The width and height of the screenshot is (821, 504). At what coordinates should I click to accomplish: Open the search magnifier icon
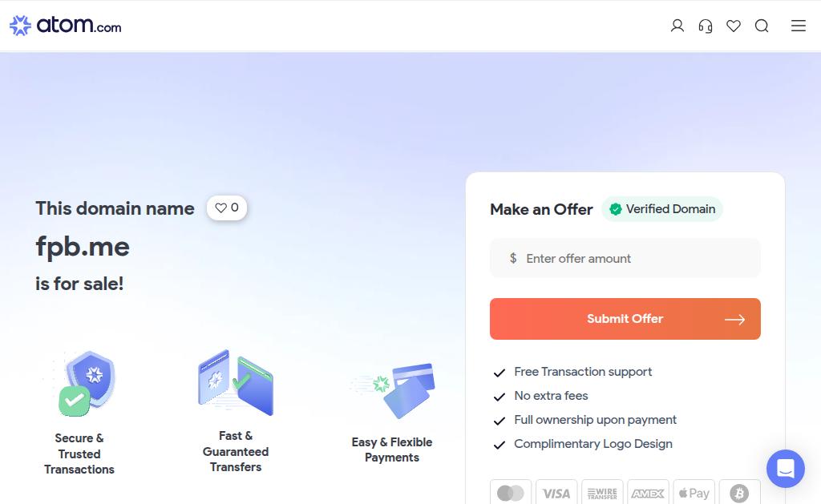pos(762,26)
